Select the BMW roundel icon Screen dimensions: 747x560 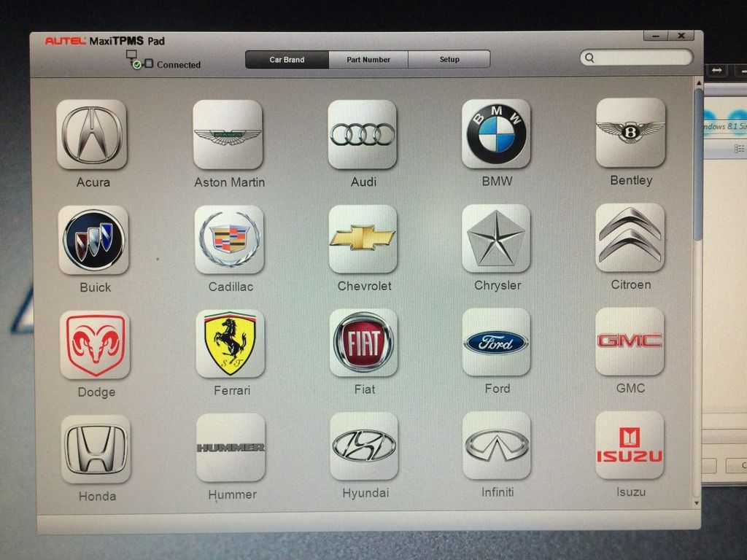[x=496, y=133]
